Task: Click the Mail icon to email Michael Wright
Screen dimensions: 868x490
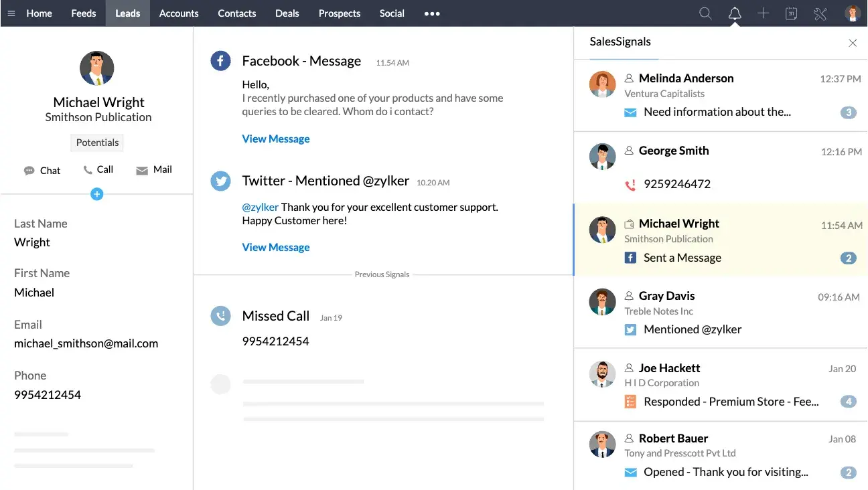Action: [143, 169]
